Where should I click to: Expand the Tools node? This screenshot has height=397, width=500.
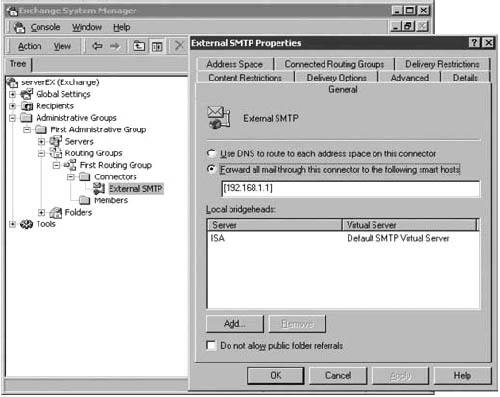pyautogui.click(x=12, y=224)
